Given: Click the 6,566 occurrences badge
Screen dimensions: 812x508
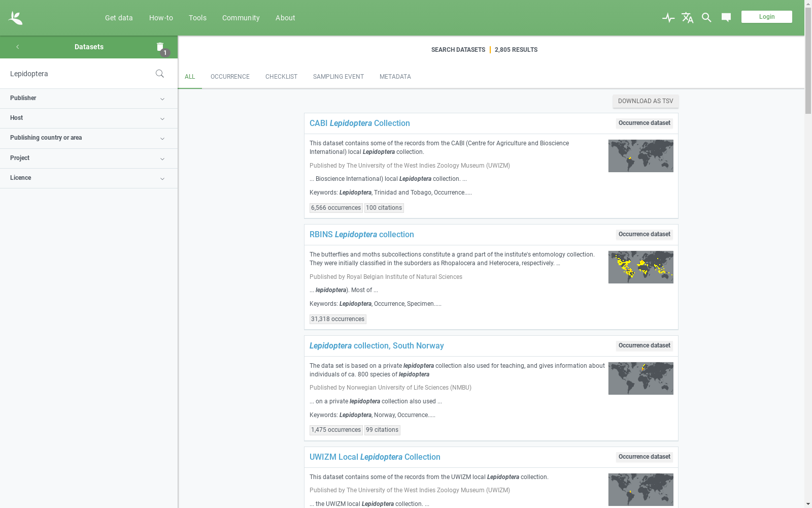Looking at the screenshot, I should (336, 208).
